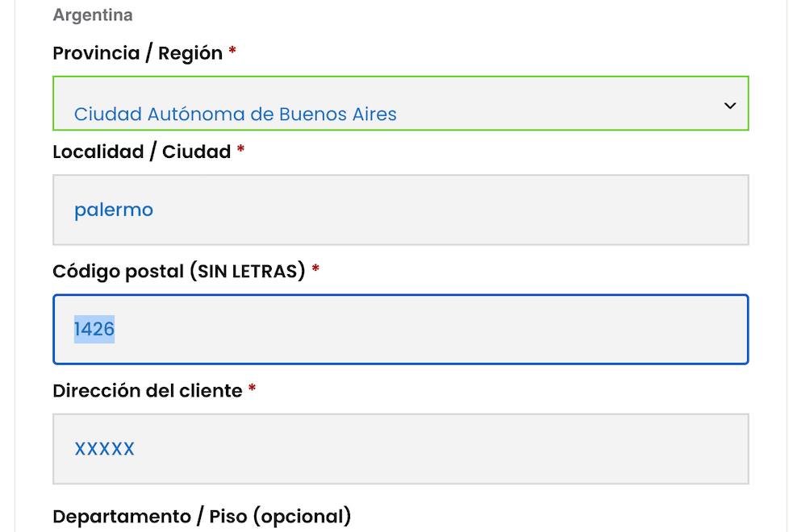Click the red asterisk beside Código postal

[315, 270]
